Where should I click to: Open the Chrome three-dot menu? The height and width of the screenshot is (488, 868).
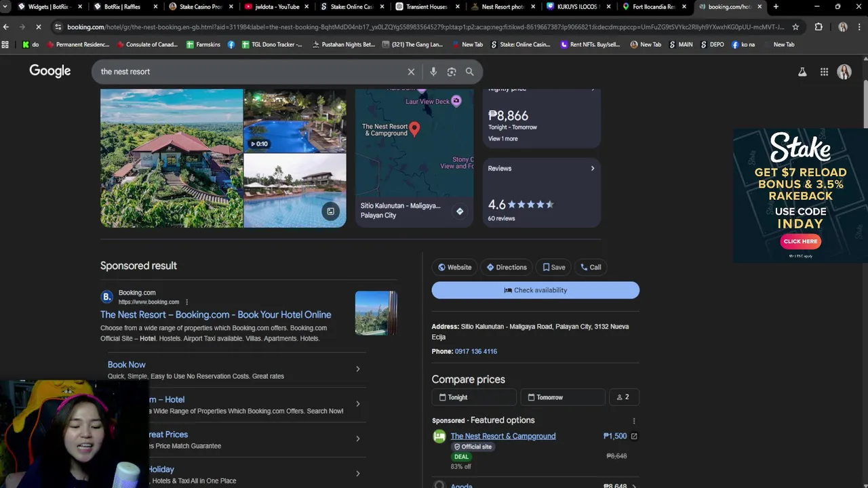(860, 27)
